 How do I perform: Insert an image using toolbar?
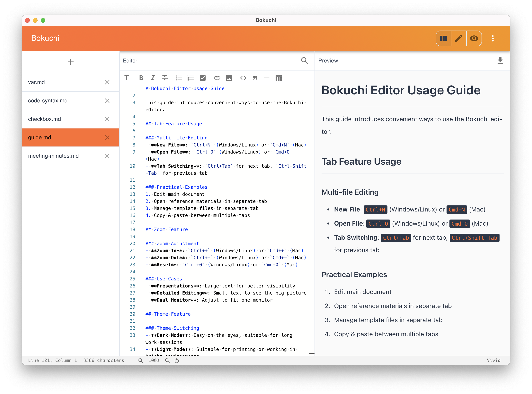pos(229,78)
